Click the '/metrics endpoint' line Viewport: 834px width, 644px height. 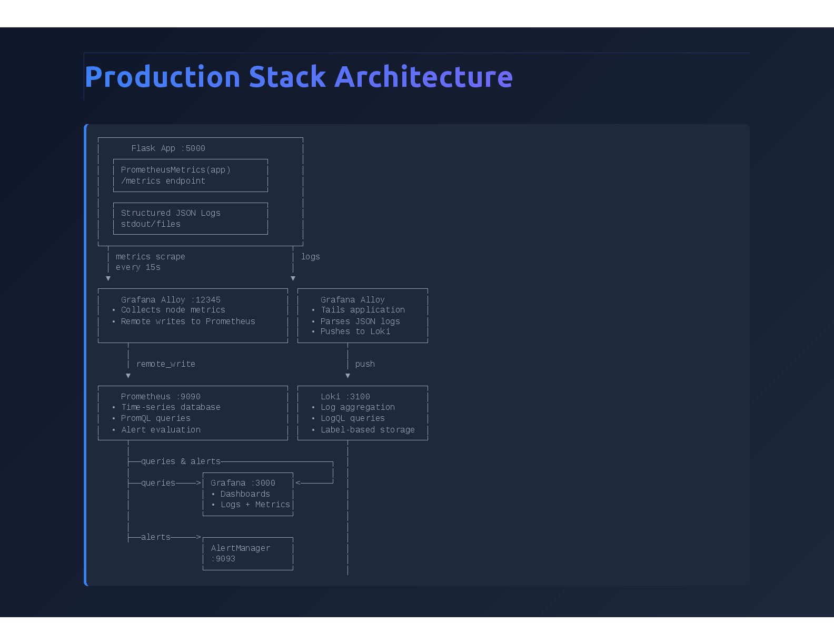163,181
